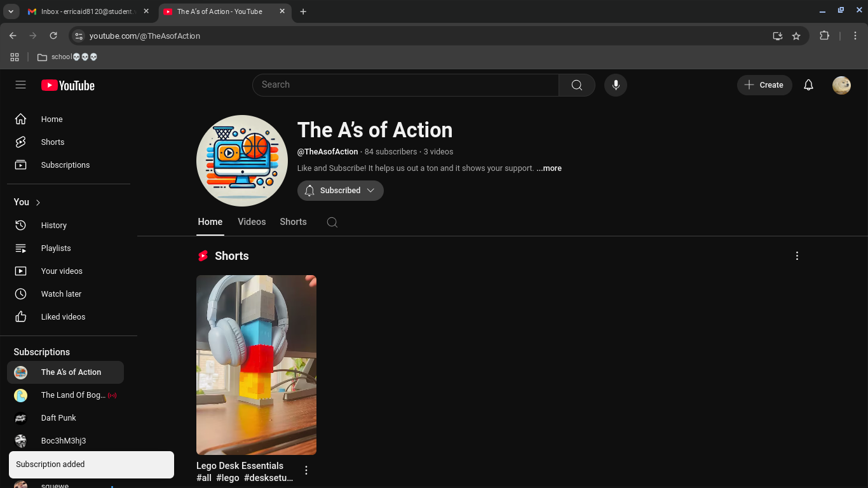Open the Subscribed notification dropdown

point(341,191)
